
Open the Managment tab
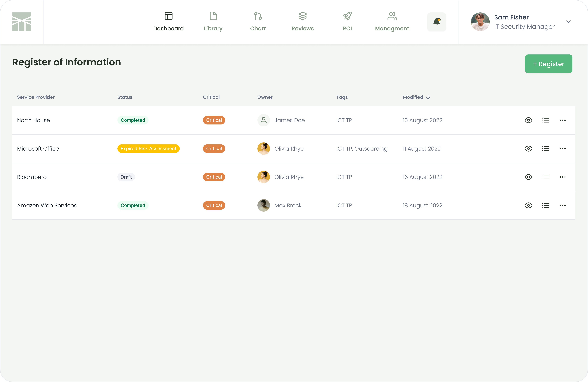pos(392,22)
